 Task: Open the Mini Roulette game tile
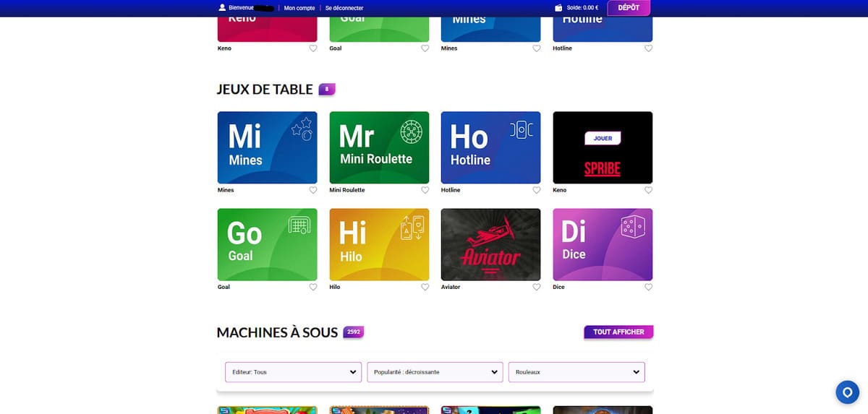point(379,147)
